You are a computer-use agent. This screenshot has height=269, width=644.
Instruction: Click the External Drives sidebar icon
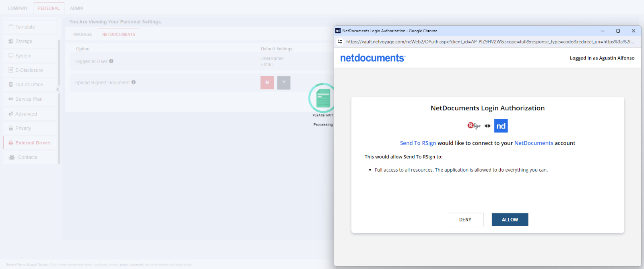pos(11,143)
